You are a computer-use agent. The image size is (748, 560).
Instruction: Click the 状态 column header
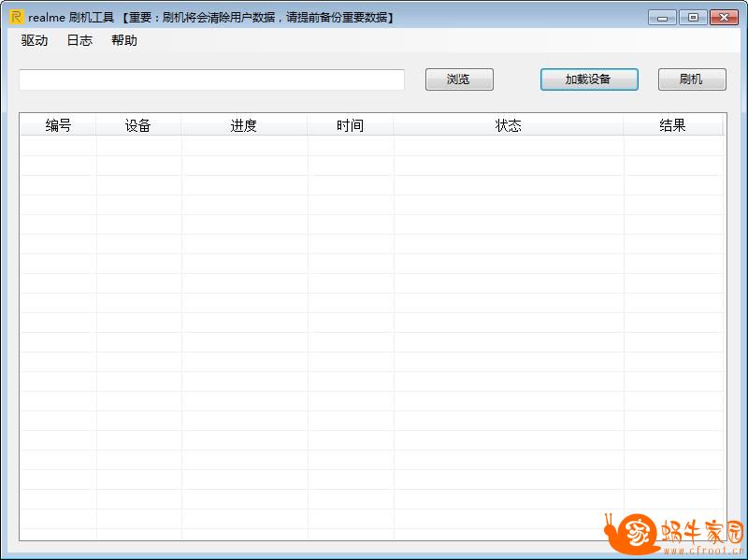[508, 125]
